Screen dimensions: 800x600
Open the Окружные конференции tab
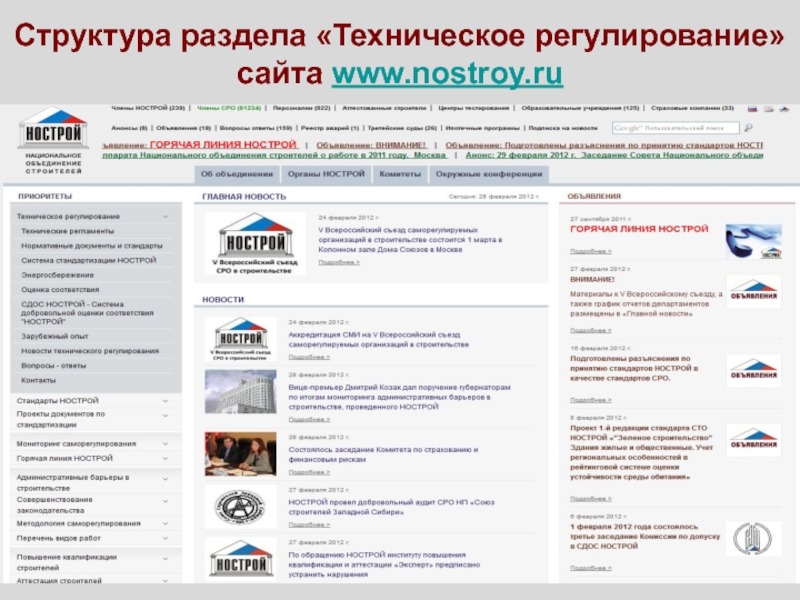tap(489, 174)
